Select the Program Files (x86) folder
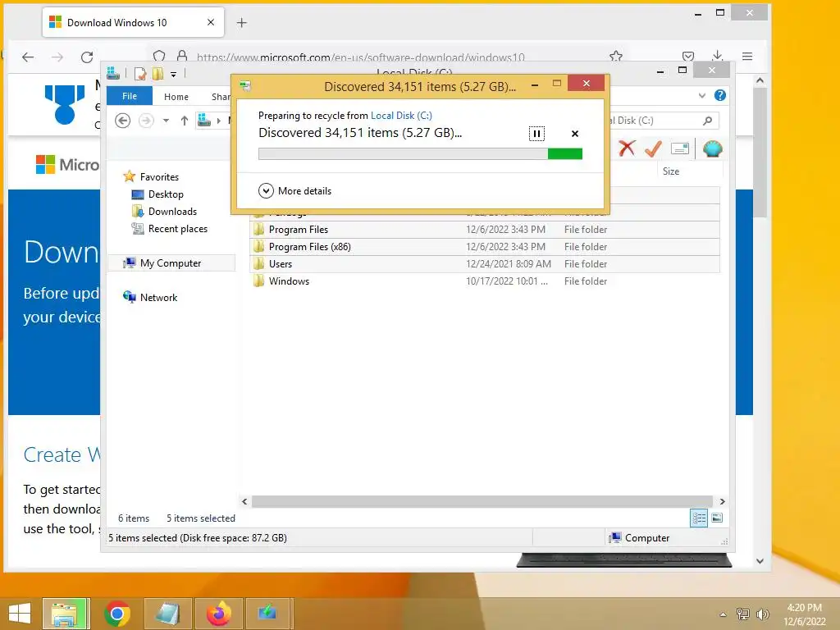The image size is (840, 630). point(485,247)
